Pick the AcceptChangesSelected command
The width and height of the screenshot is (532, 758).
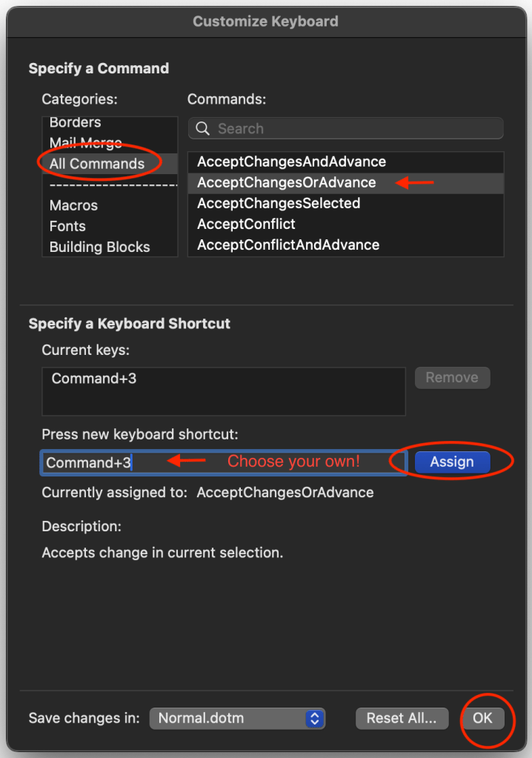click(x=279, y=203)
